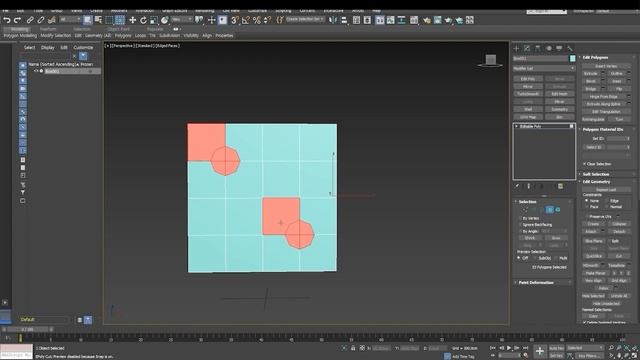Activate the Select and Move tool
This screenshot has width=640, height=360.
click(132, 20)
